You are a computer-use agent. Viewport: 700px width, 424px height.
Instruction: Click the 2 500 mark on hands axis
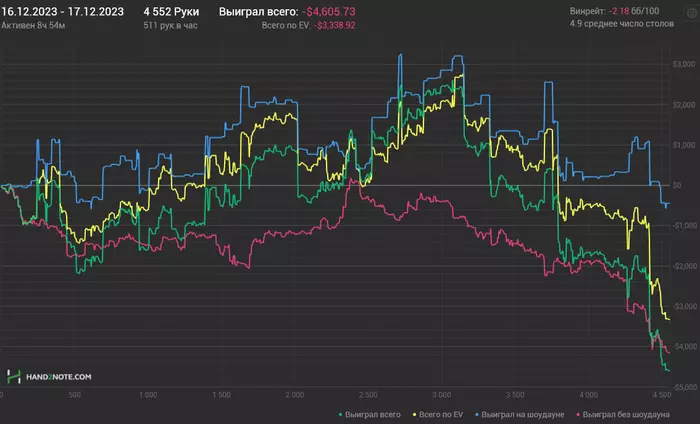pos(368,395)
